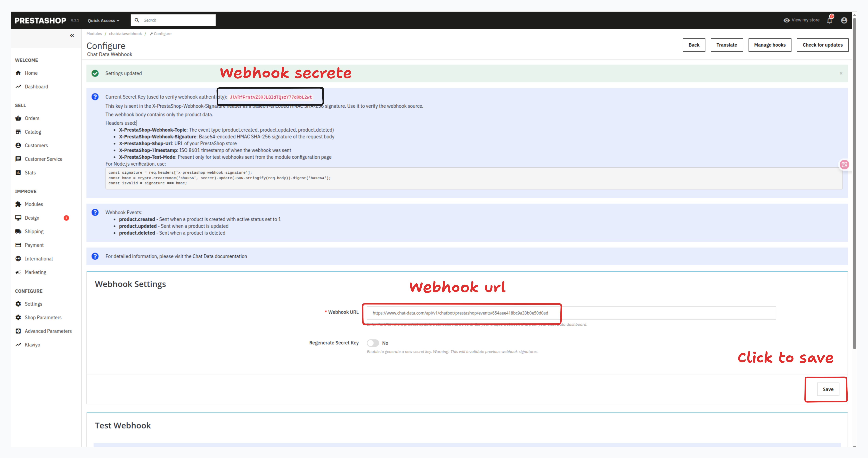This screenshot has height=458, width=868.
Task: Click the red badge next to Design
Action: tap(66, 218)
